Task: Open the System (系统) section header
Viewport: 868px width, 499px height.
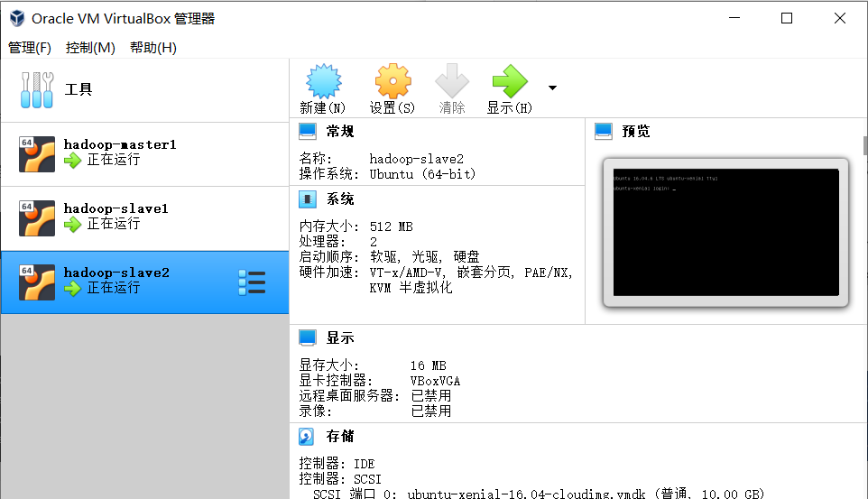Action: 340,199
